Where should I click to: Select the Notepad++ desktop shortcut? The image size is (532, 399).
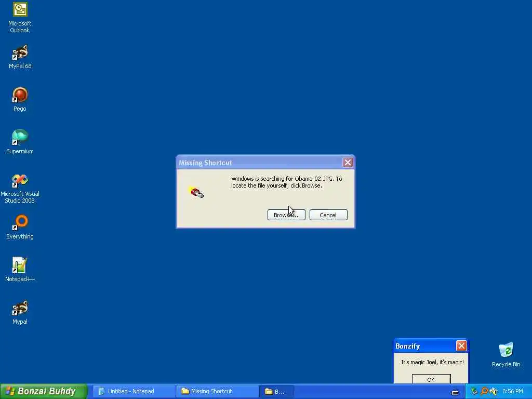pyautogui.click(x=20, y=270)
